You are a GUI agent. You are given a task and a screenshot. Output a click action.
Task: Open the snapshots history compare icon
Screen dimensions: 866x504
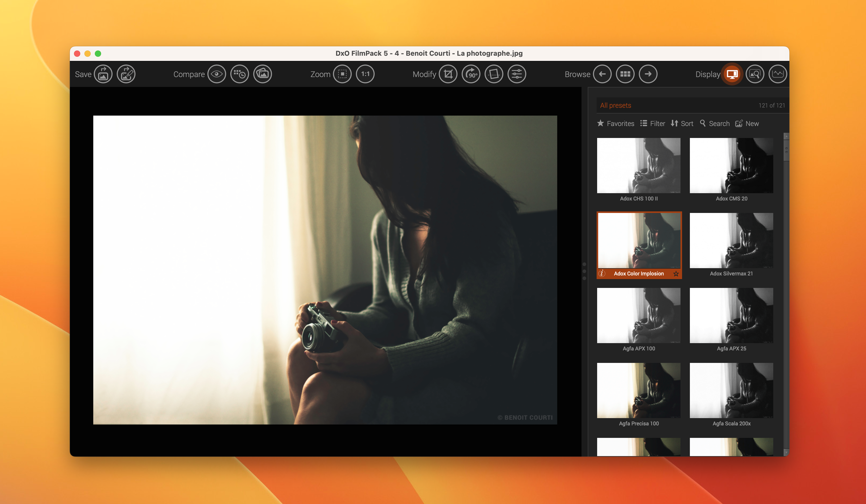239,74
